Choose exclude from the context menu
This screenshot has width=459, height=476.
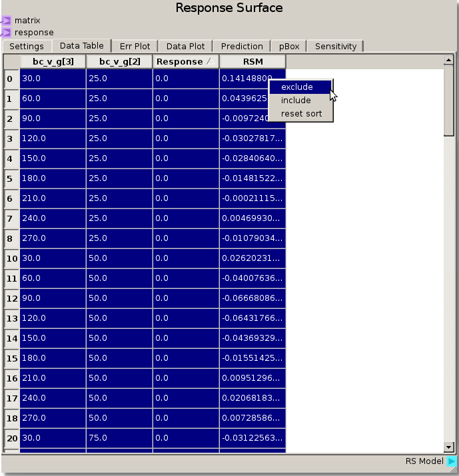click(296, 87)
